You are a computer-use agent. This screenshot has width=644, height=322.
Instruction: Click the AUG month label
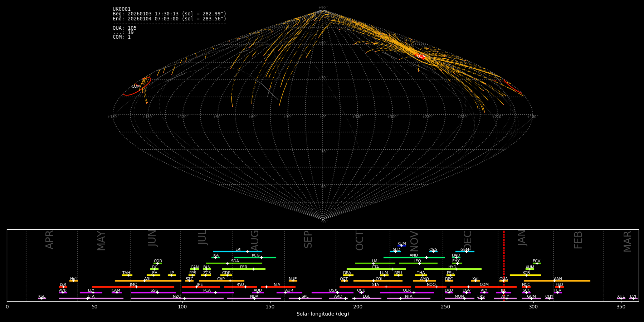254,240
